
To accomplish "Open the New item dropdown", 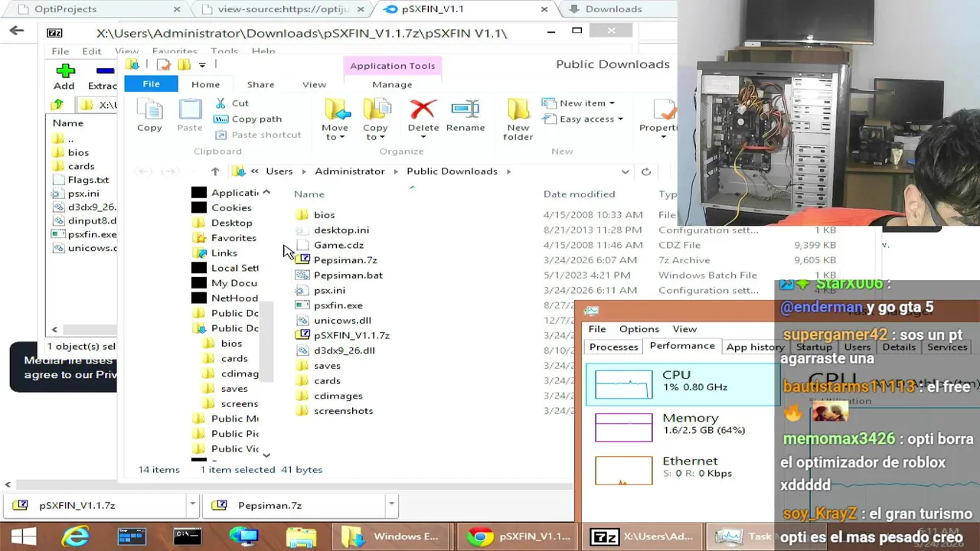I will tap(579, 103).
